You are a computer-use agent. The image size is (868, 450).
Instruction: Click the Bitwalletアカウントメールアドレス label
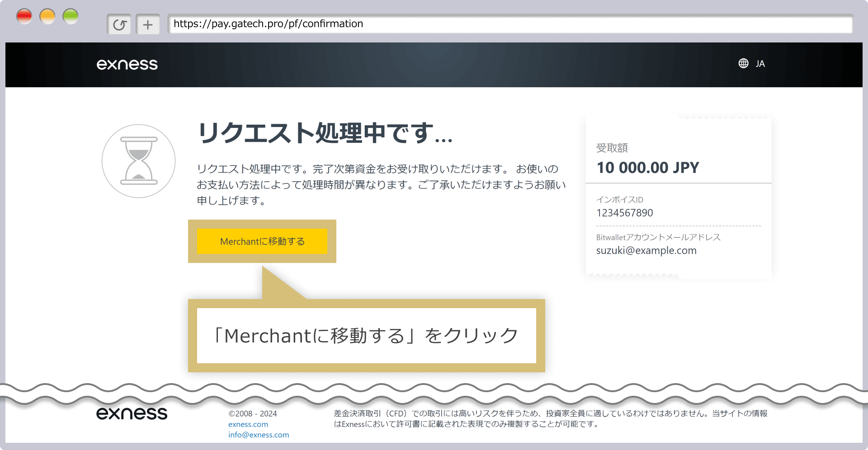tap(658, 237)
